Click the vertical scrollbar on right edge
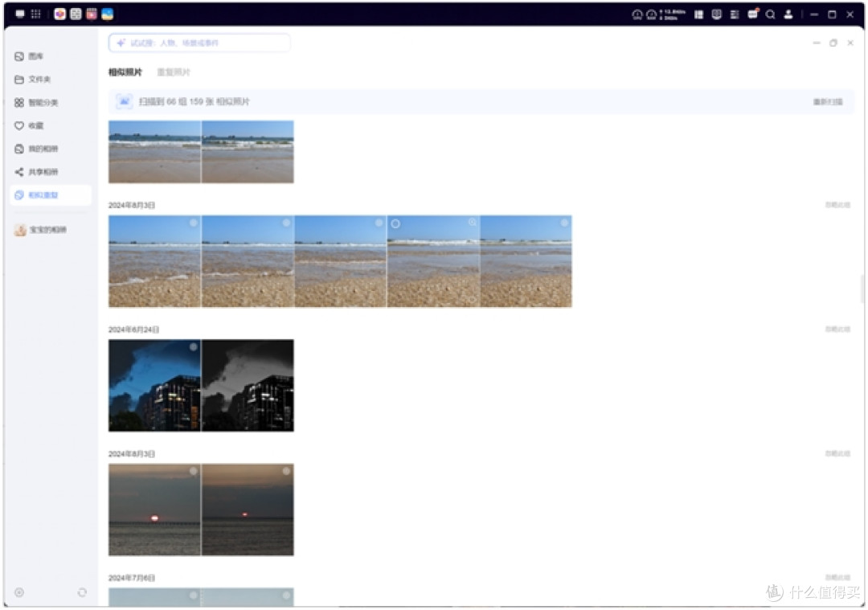 [x=862, y=289]
